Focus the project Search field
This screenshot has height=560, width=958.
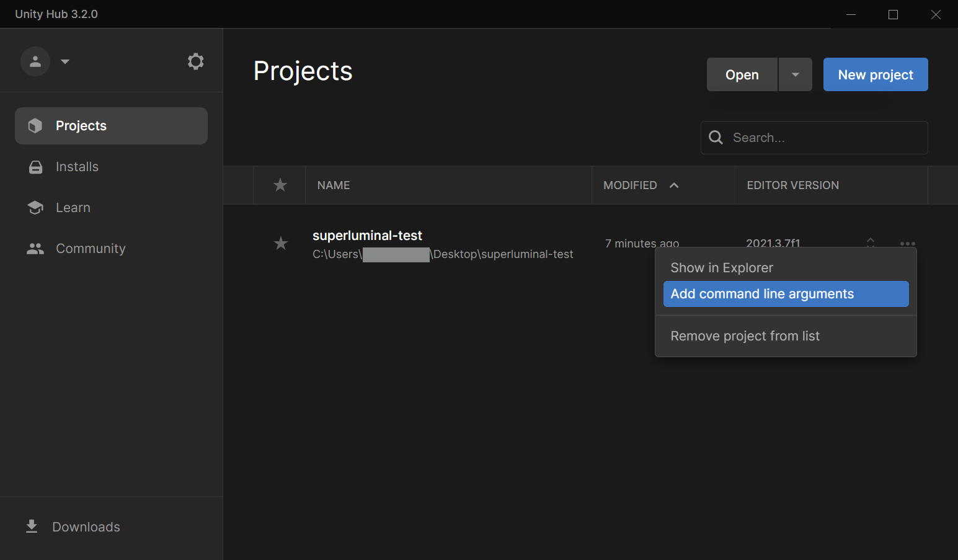[x=825, y=138]
